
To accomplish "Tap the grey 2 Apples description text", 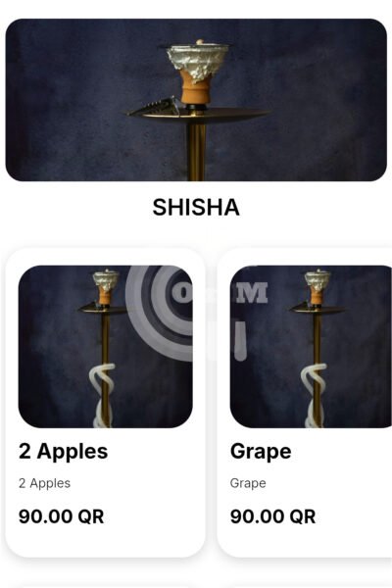I will coord(44,483).
